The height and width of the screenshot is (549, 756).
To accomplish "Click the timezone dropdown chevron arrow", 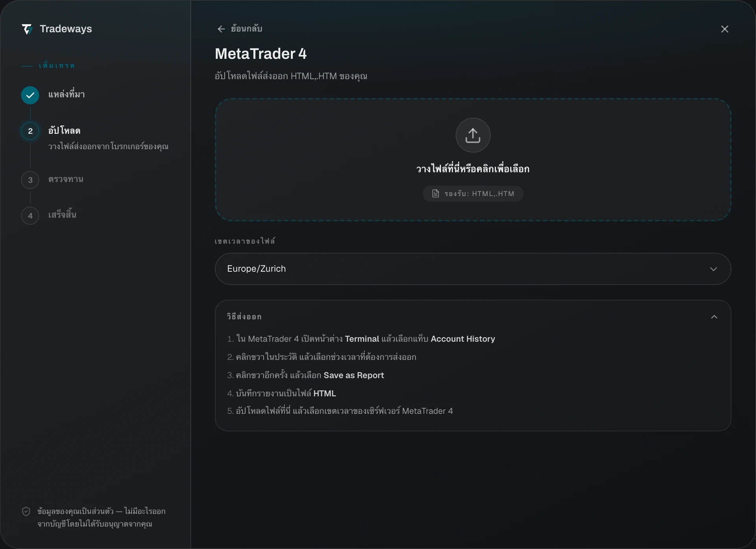I will (x=713, y=269).
